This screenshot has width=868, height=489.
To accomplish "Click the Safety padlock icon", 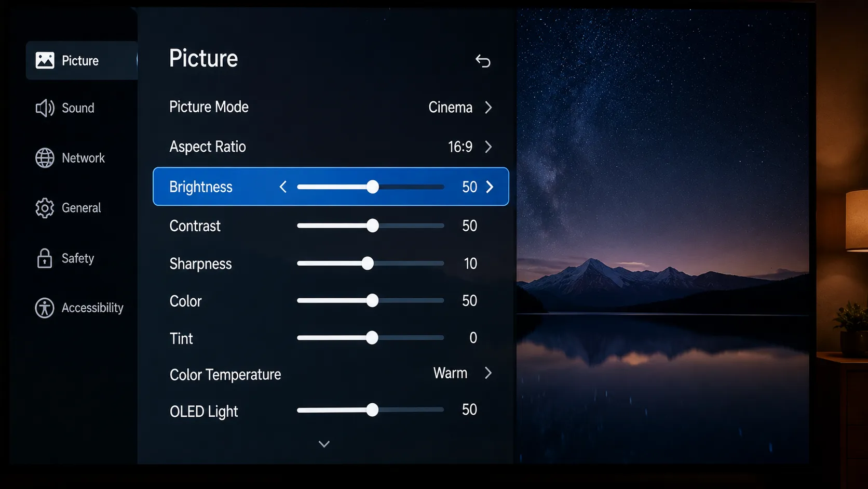I will [x=45, y=258].
